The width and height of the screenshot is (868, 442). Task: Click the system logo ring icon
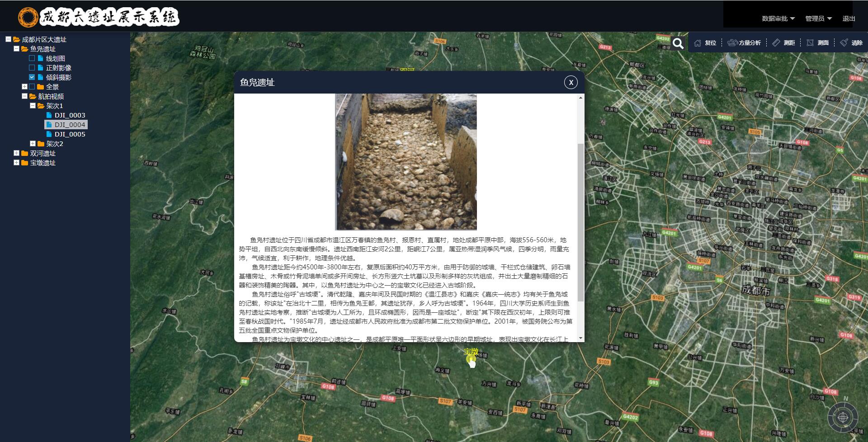(x=28, y=17)
